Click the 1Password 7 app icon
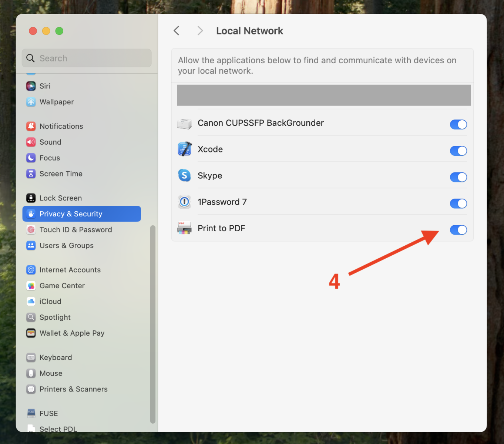Image resolution: width=504 pixels, height=444 pixels. (184, 202)
